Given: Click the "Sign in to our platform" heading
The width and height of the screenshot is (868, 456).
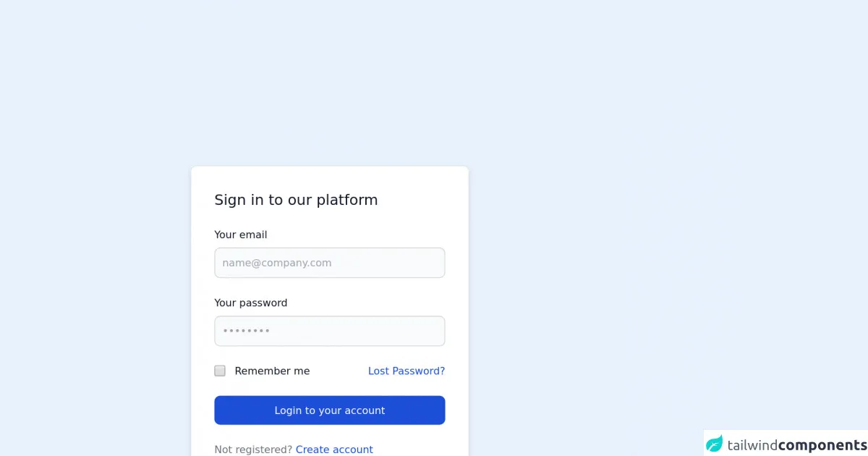Looking at the screenshot, I should (296, 200).
